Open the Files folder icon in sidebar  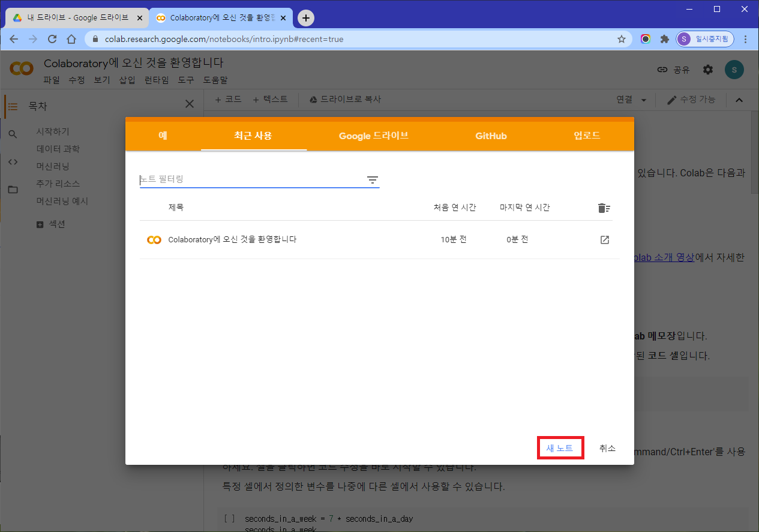(x=13, y=190)
